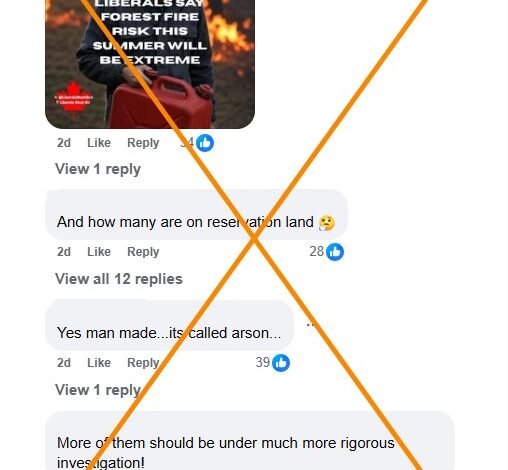This screenshot has width=508, height=470.
Task: Click the 'rigorous investigation' comment bubble
Action: [x=250, y=441]
